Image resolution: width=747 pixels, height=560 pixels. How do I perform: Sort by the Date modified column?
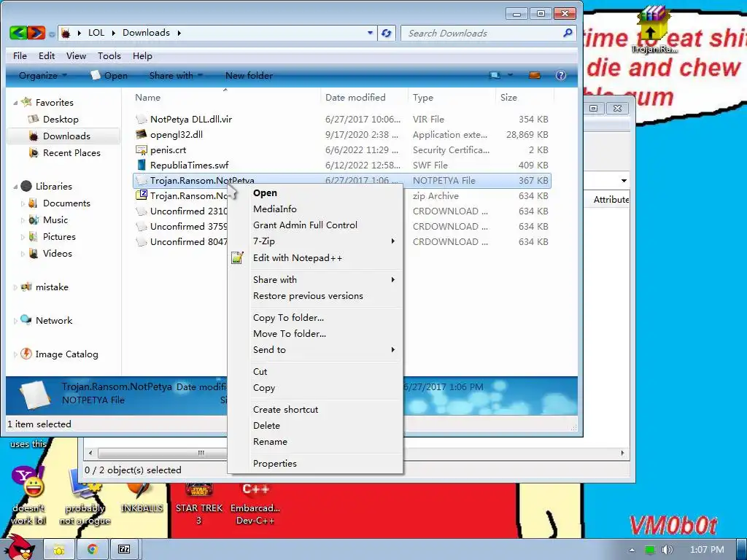coord(355,97)
